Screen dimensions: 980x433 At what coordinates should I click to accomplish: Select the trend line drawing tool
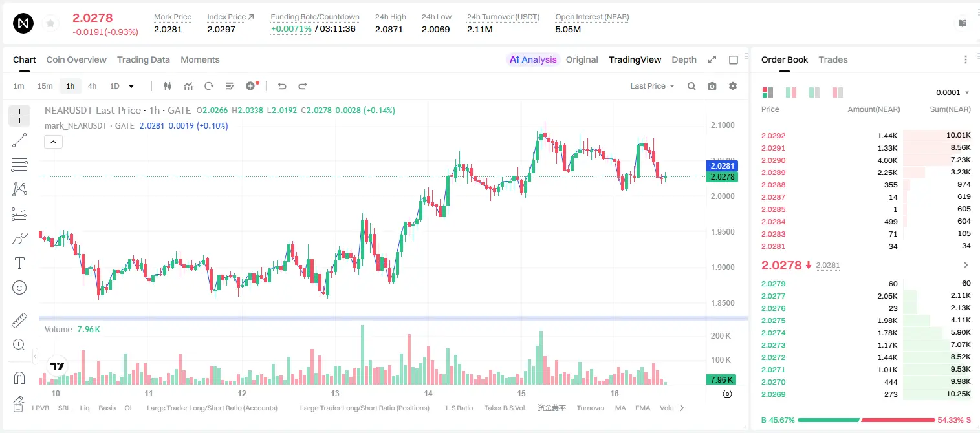[19, 140]
